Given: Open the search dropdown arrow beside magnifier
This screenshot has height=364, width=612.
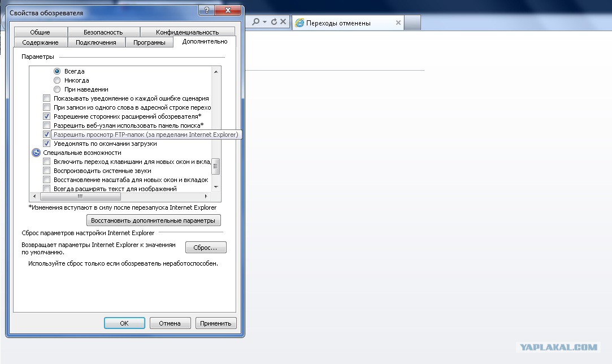Looking at the screenshot, I should [x=264, y=22].
